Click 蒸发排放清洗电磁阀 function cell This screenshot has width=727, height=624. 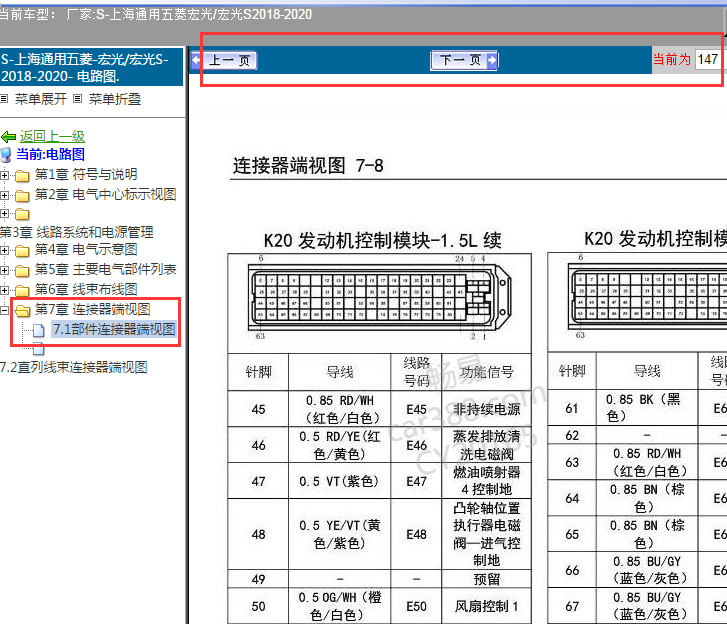[x=486, y=445]
